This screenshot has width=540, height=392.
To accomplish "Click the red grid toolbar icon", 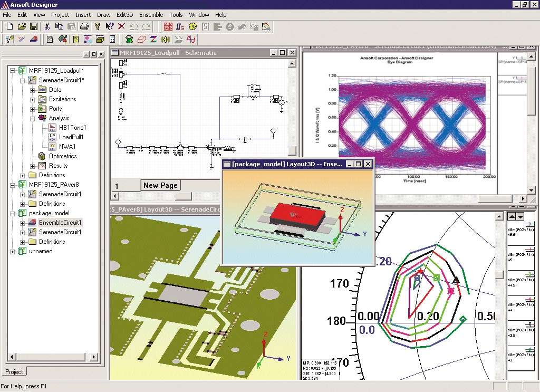I will (168, 26).
